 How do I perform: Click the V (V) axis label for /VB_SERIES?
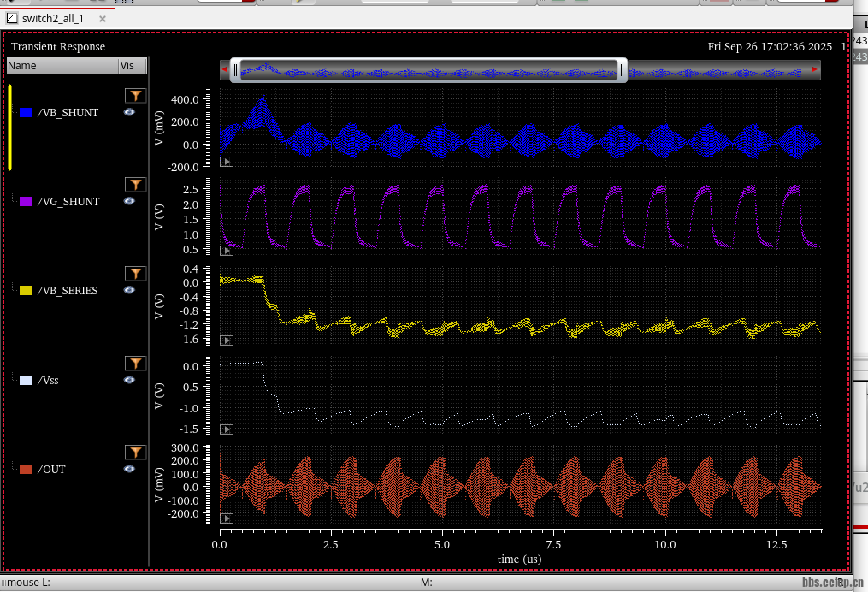coord(159,306)
